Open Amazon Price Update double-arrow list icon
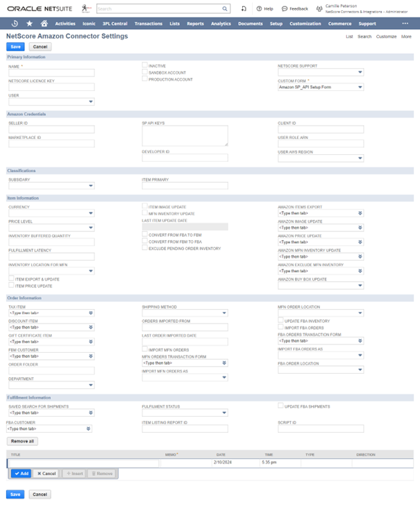 360,242
